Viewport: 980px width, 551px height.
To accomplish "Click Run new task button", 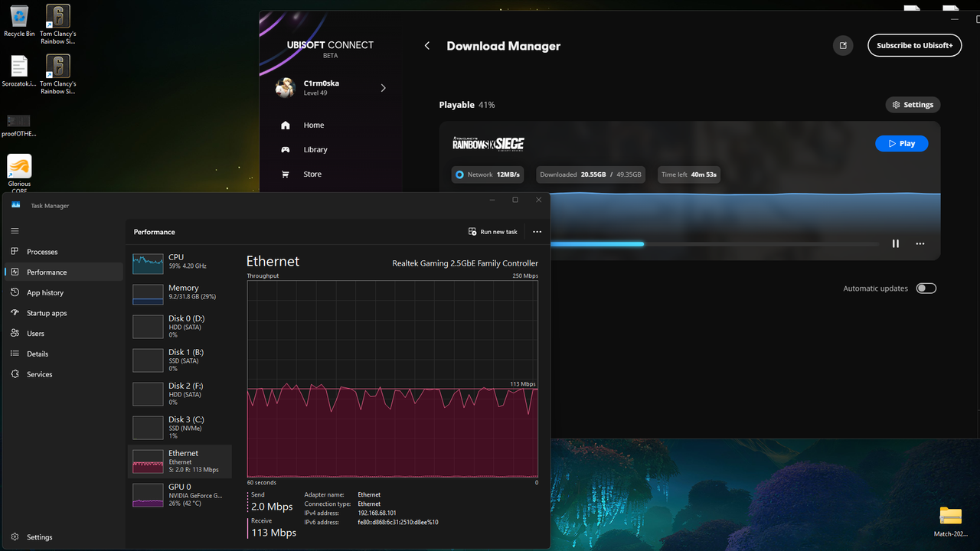I will [493, 232].
